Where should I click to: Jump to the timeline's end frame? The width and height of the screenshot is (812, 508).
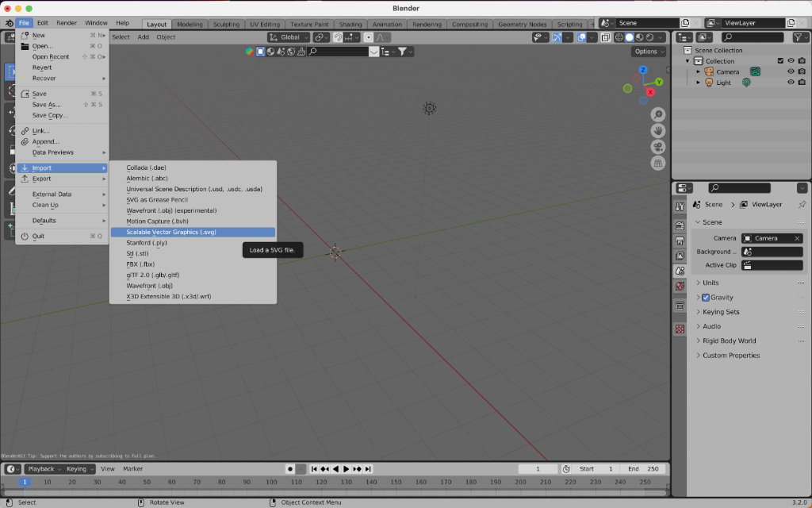tap(367, 469)
